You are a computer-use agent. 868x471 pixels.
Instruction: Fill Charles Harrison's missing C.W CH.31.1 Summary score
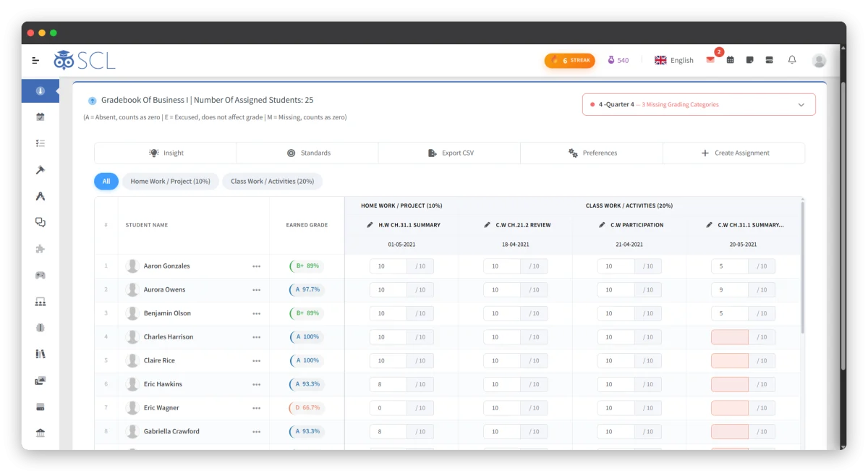[730, 337]
